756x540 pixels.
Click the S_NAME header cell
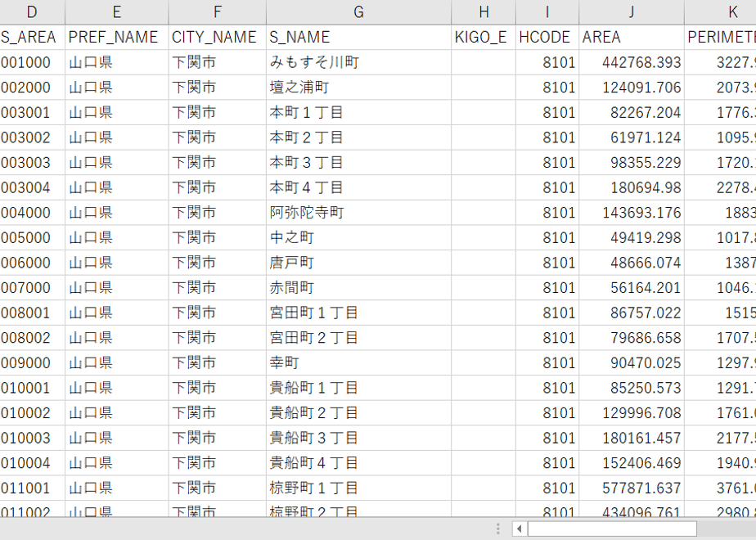(358, 37)
